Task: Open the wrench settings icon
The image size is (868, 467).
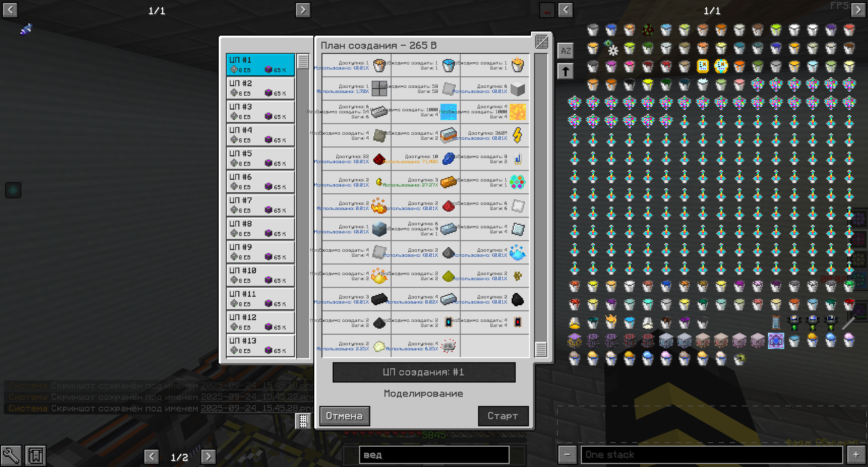Action: [11, 455]
